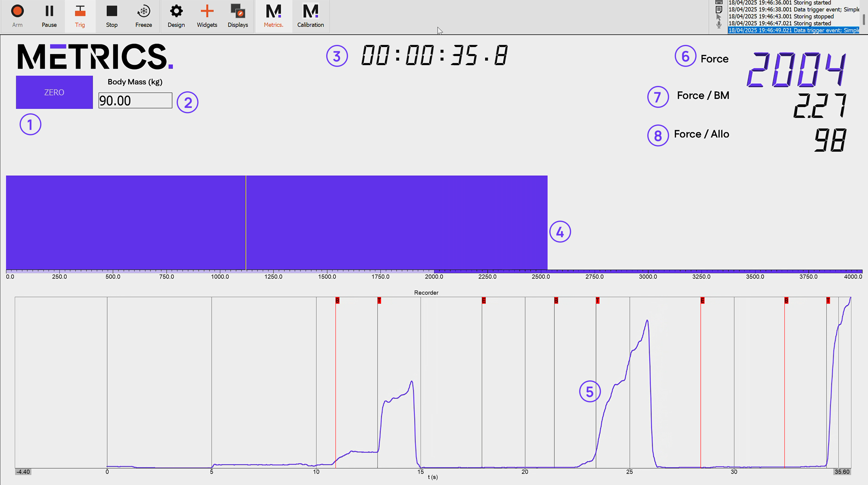Click the elapsed time digital display
Image resolution: width=868 pixels, height=485 pixels.
[x=434, y=55]
